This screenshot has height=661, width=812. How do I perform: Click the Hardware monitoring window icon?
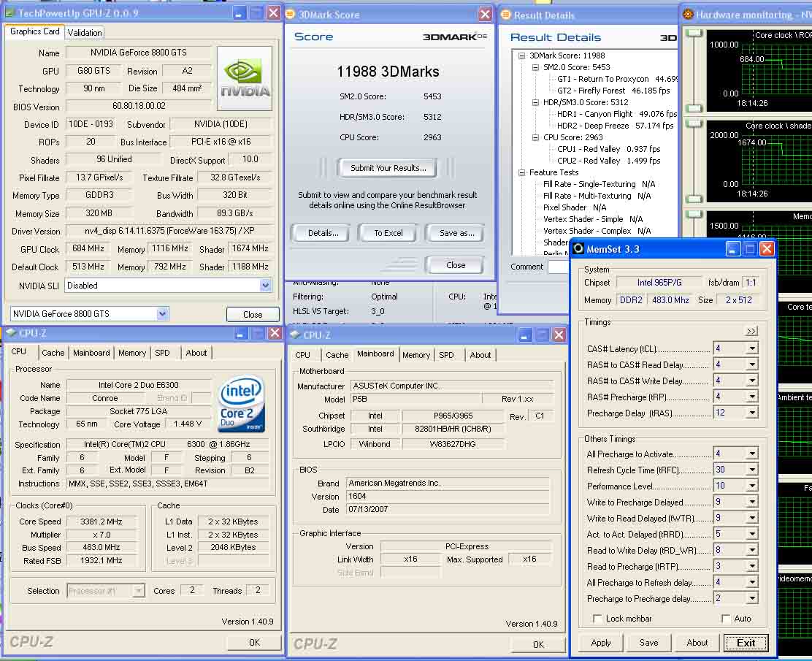689,15
